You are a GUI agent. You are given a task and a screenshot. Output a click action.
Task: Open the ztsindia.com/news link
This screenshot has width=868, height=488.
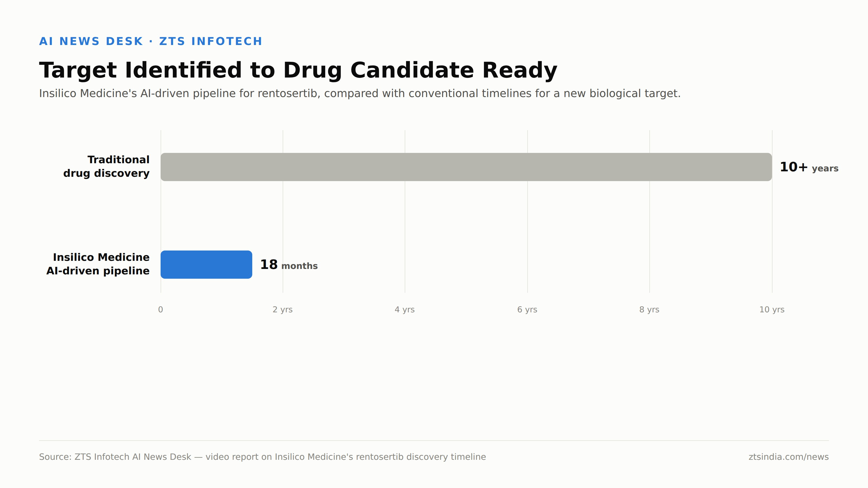tap(789, 457)
